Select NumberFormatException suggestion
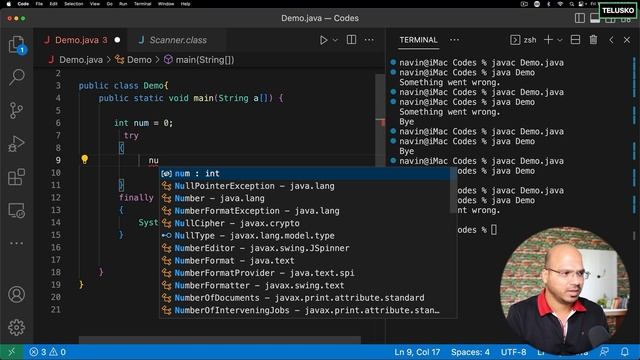Image resolution: width=640 pixels, height=360 pixels. [x=308, y=211]
